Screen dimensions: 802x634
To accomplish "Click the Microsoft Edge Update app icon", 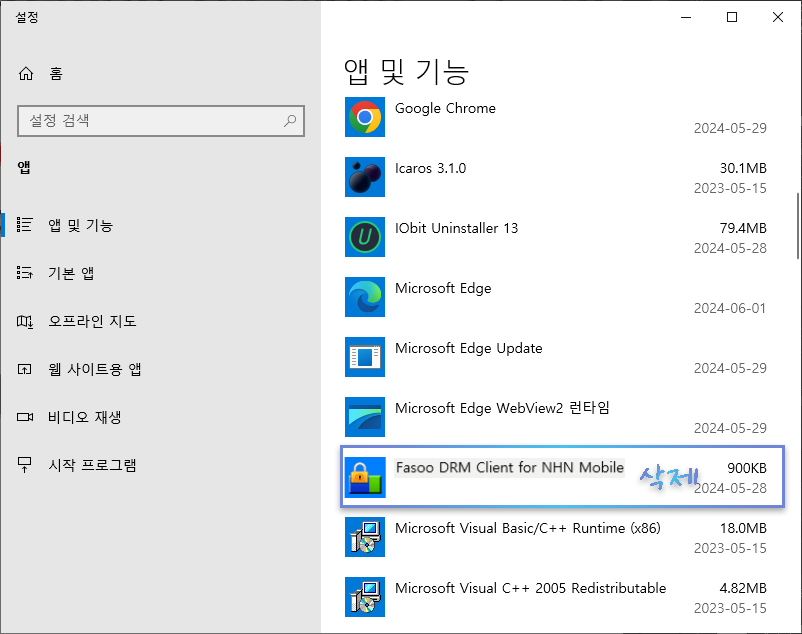I will (x=364, y=357).
